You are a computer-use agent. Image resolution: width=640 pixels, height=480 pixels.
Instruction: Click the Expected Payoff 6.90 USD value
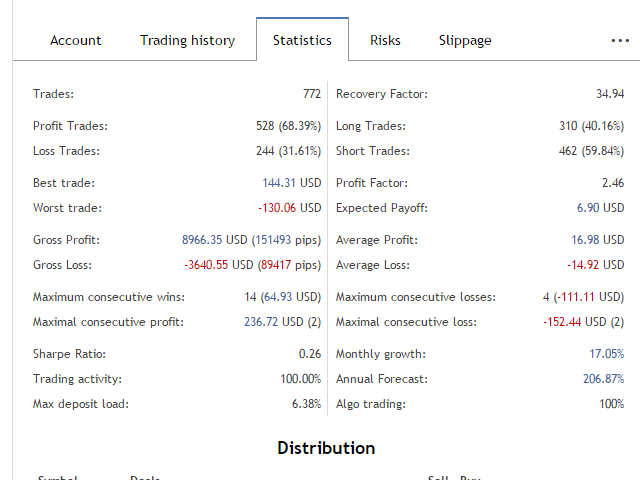[x=600, y=208]
